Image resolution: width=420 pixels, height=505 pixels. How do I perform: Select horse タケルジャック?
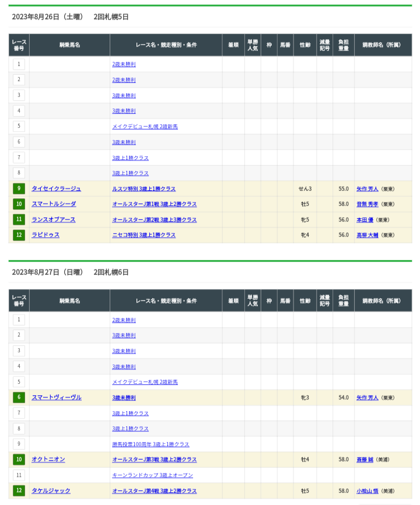[51, 491]
